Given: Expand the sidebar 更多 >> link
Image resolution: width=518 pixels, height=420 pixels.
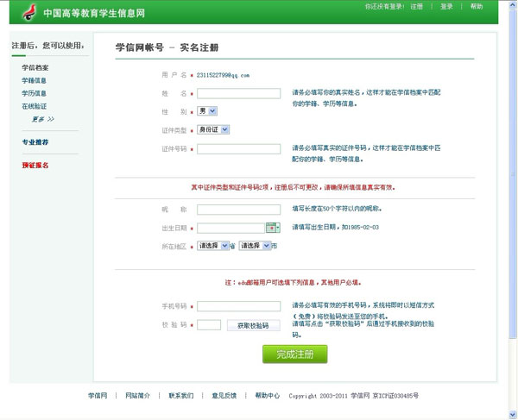Looking at the screenshot, I should pyautogui.click(x=43, y=119).
